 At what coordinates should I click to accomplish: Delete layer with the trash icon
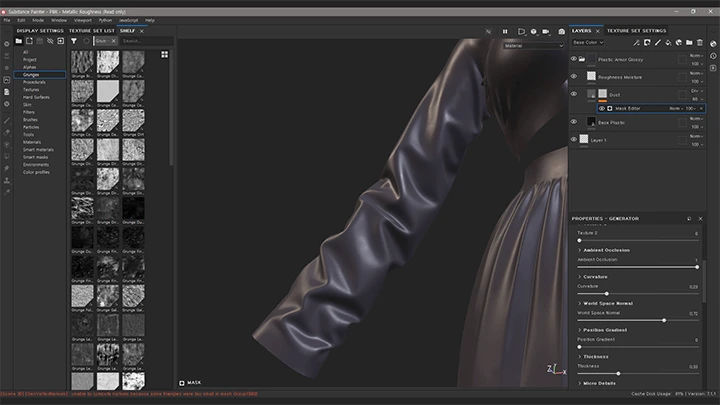700,43
